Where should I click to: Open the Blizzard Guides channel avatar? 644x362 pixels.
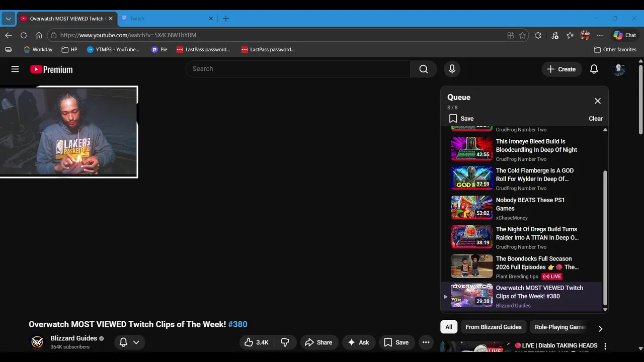click(x=37, y=342)
